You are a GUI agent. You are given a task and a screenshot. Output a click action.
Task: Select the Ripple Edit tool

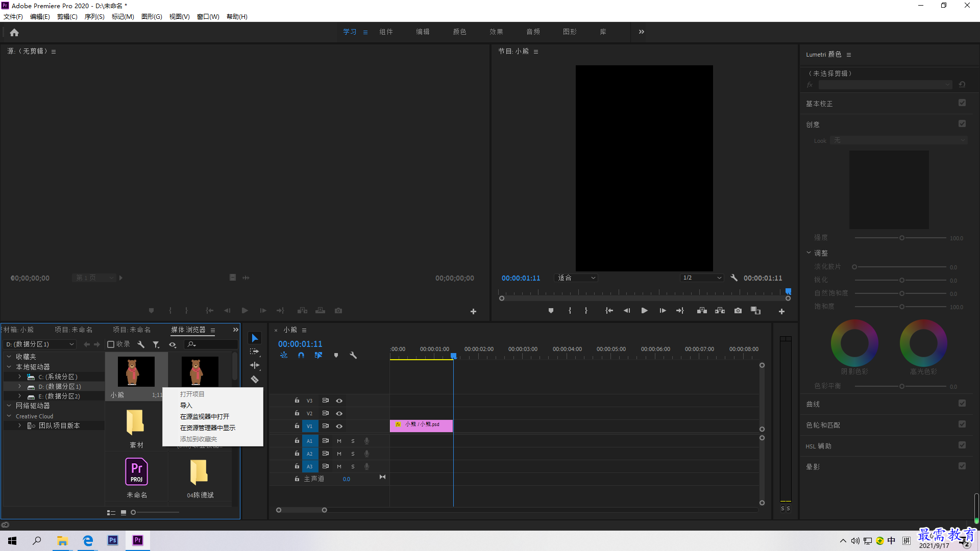(255, 365)
